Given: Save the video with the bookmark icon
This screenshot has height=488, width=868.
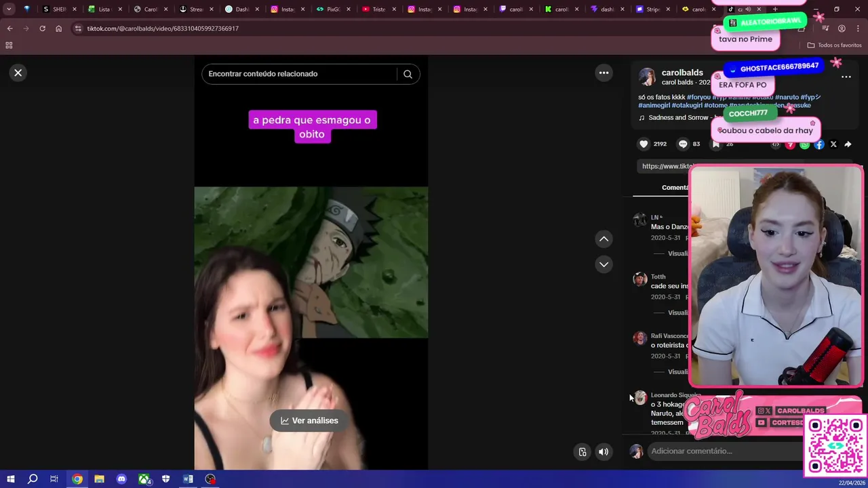Looking at the screenshot, I should (x=715, y=144).
